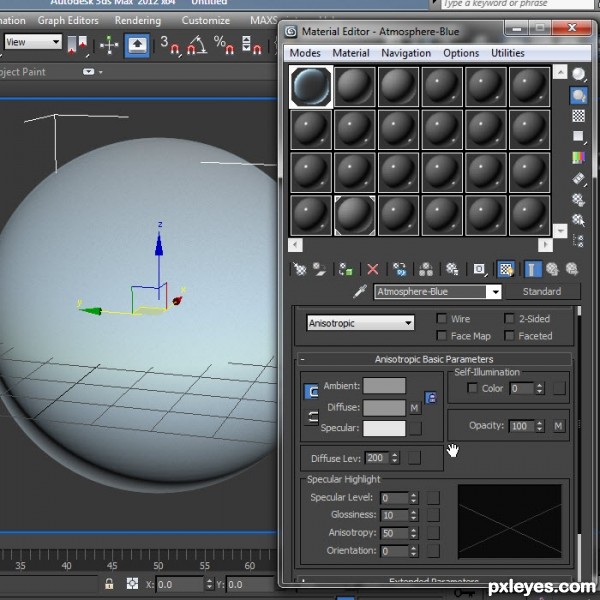Click Select by Material icon
Image resolution: width=600 pixels, height=600 pixels.
tap(578, 220)
